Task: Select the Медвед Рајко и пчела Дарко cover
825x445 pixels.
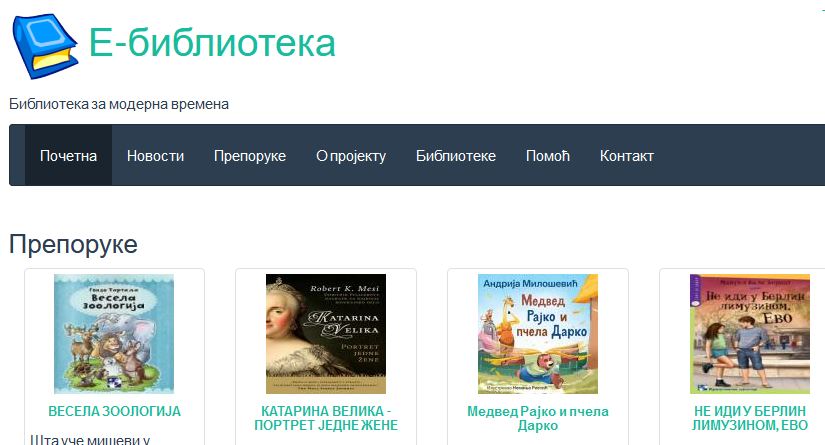Action: click(x=538, y=333)
